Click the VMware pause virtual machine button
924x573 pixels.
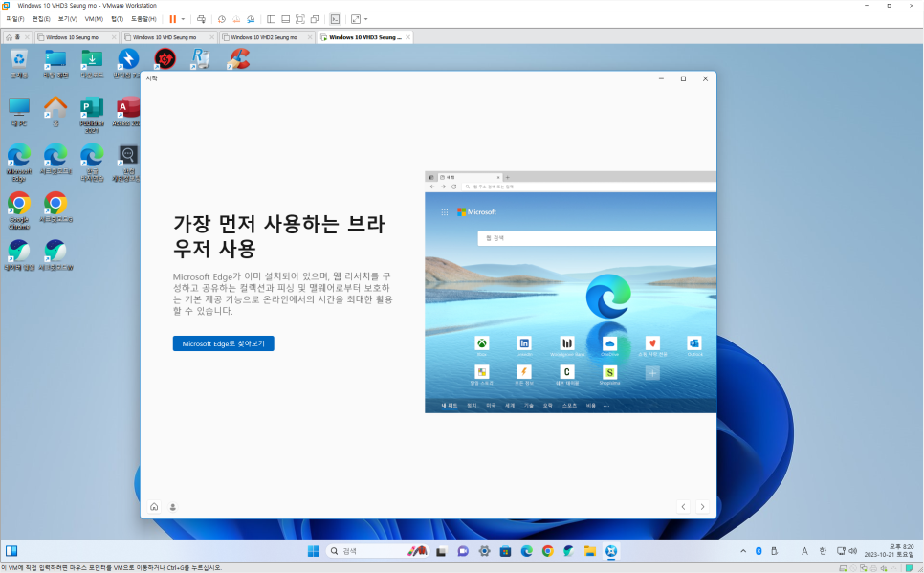[173, 19]
